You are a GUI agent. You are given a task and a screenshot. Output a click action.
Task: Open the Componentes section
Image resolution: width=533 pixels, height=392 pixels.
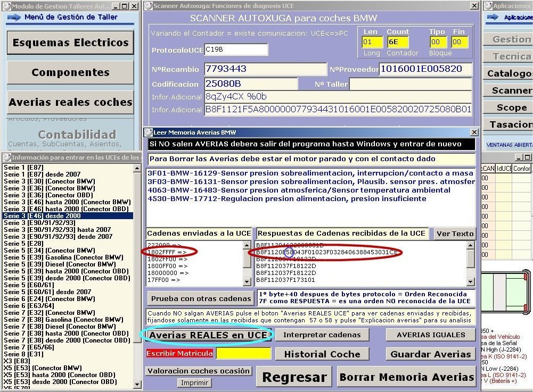tap(70, 72)
